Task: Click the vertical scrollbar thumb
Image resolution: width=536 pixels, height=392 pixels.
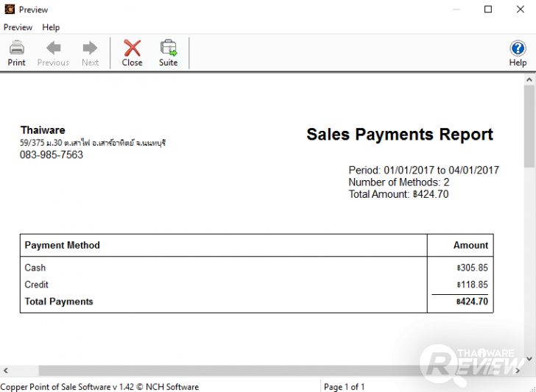Action: (x=529, y=126)
